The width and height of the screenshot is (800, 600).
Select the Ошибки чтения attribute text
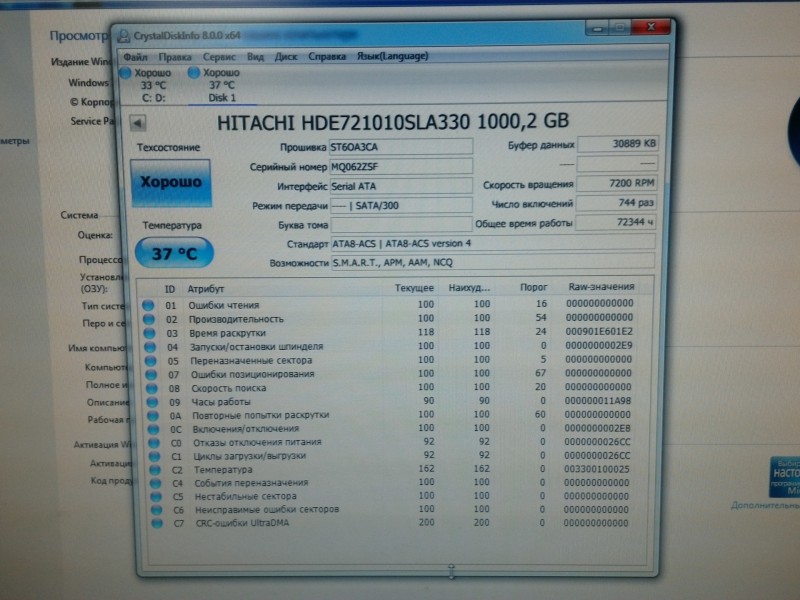coord(224,305)
